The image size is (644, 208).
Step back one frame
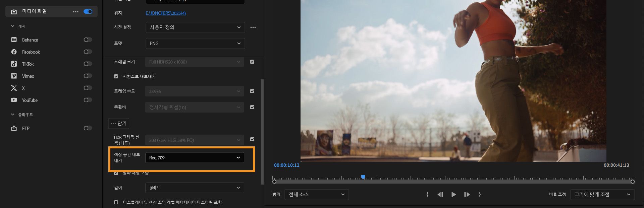click(440, 194)
